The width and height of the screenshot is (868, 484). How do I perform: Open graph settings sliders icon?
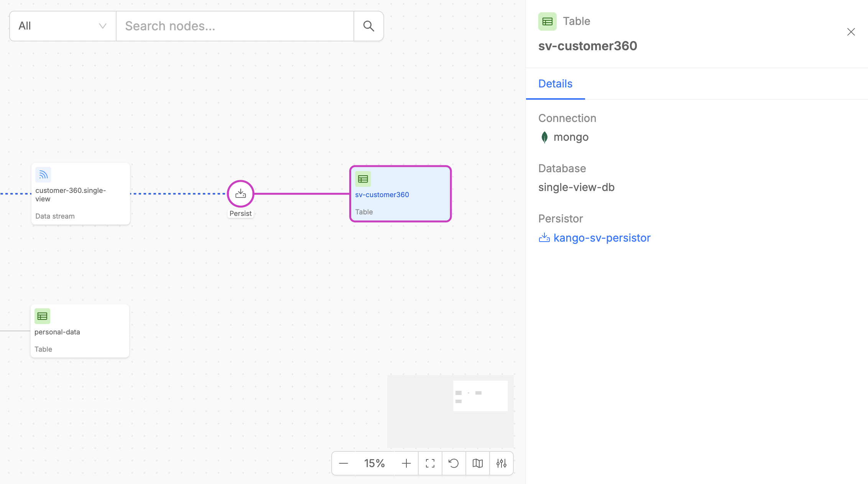501,463
